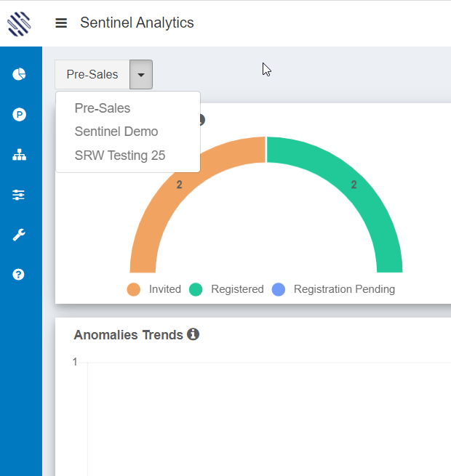Open the pie chart dashboard in the sidebar

(x=19, y=74)
